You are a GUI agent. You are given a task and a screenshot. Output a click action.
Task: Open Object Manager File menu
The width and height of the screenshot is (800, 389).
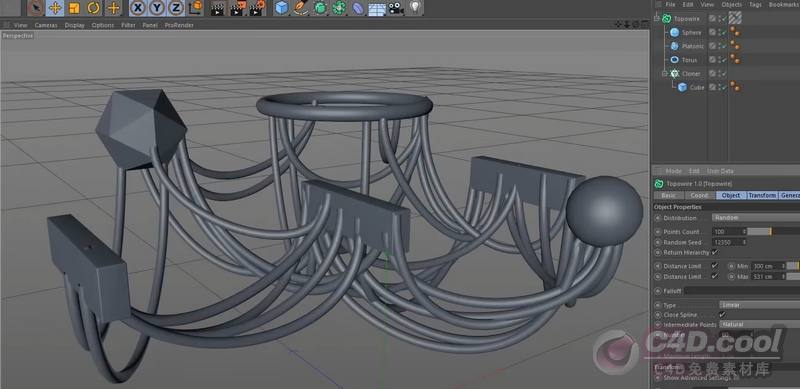tap(670, 4)
